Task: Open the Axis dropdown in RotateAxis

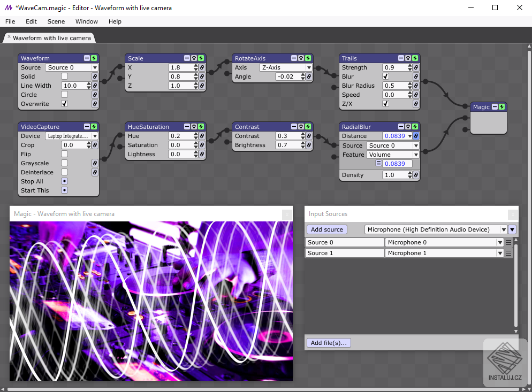Action: pyautogui.click(x=286, y=67)
